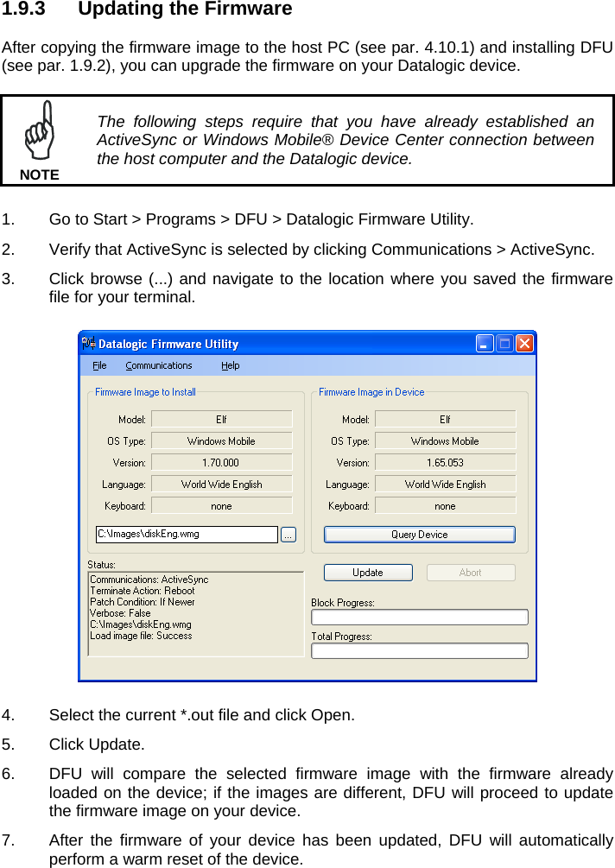
Task: Click status line 'Terminate Action: Reboot'
Action: click(x=143, y=591)
